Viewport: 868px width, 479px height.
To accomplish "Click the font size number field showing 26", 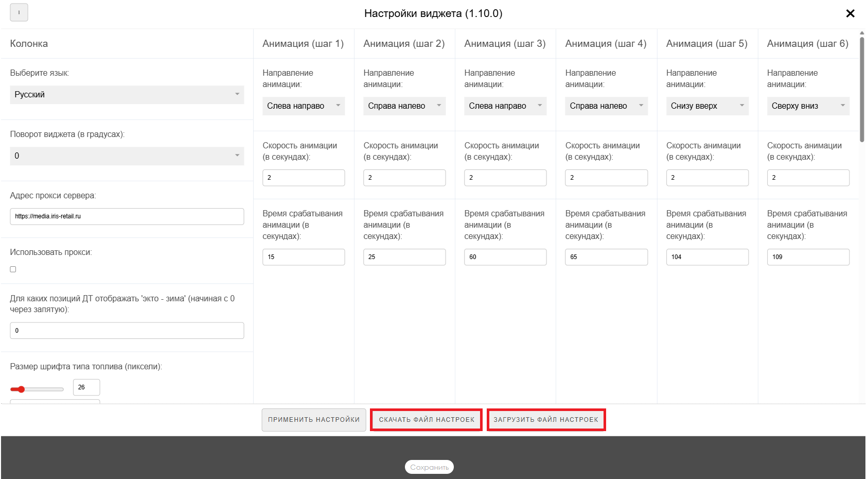I will pyautogui.click(x=86, y=387).
